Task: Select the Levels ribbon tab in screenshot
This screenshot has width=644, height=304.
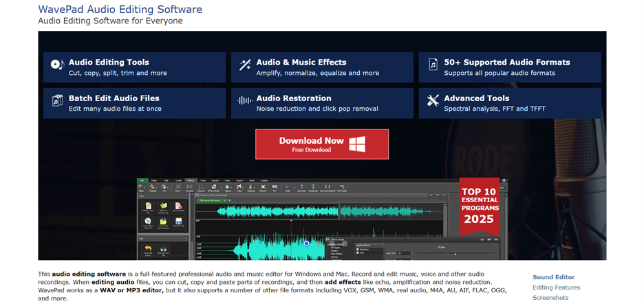Action: (x=178, y=180)
